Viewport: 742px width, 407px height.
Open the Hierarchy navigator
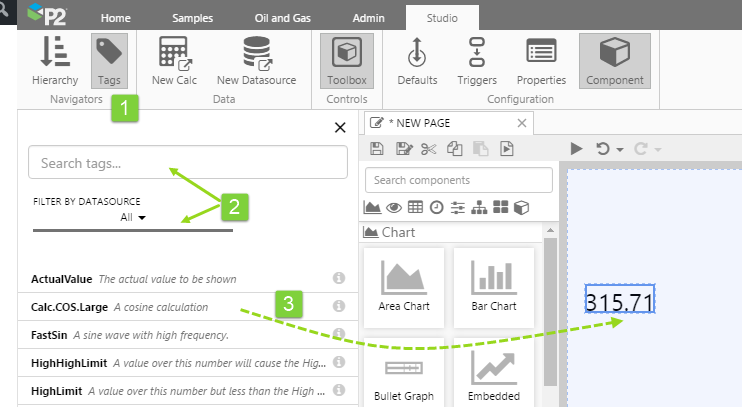55,61
